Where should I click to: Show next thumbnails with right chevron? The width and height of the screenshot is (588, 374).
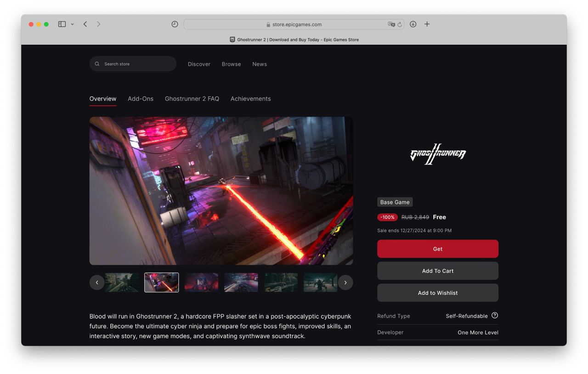point(345,283)
